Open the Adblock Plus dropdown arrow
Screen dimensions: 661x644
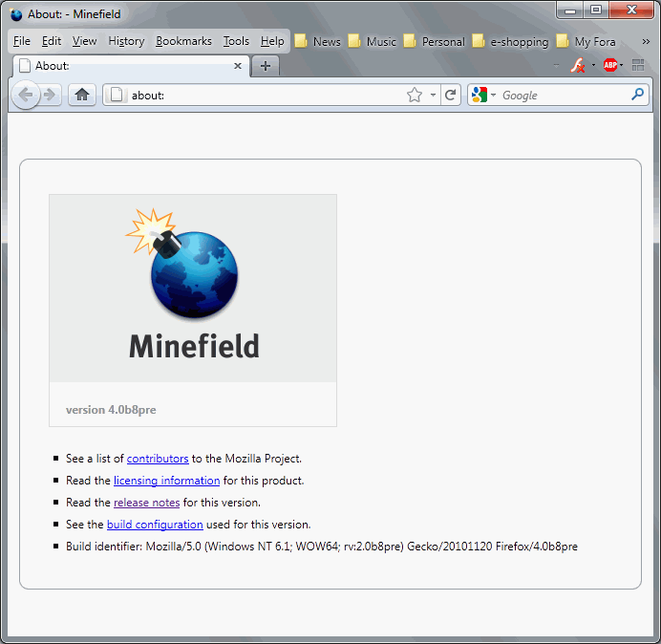click(622, 65)
